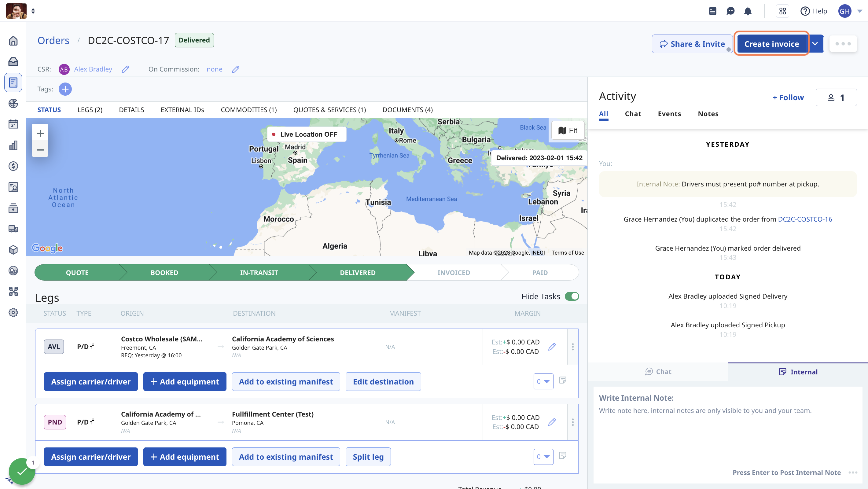This screenshot has width=868, height=489.
Task: Show Chat in Activity filter
Action: tap(633, 114)
